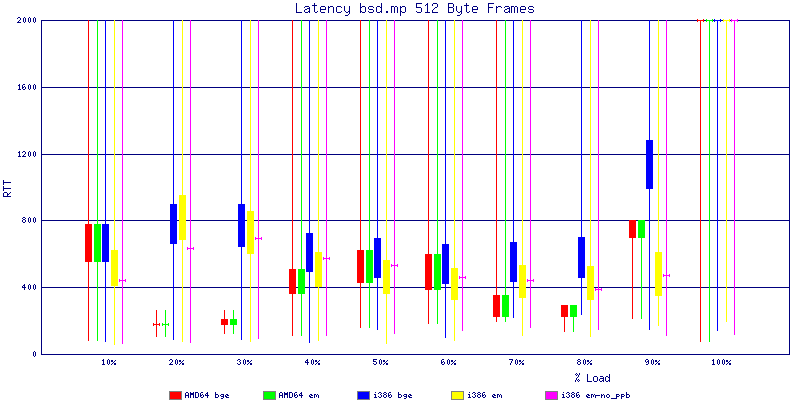This screenshot has height=400, width=800.
Task: Click the '70%' x-axis tick label
Action: (x=516, y=362)
